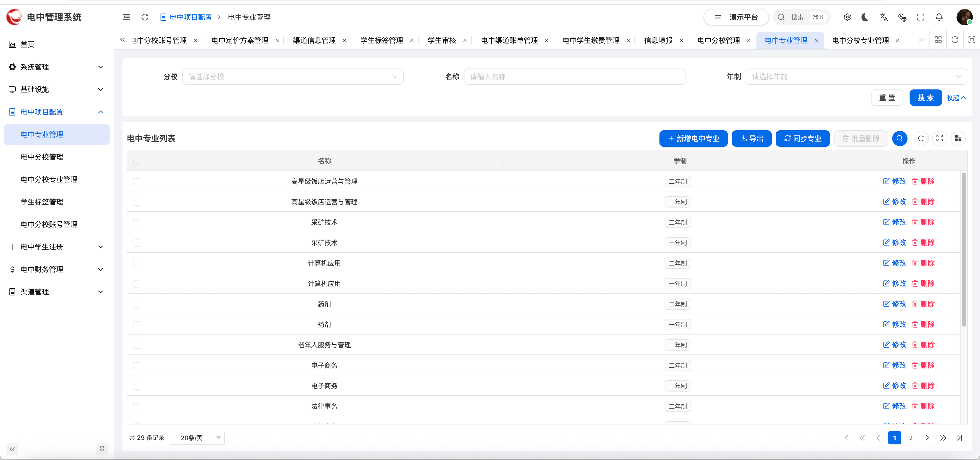
Task: Refresh the page using the breadcrumb refresh icon
Action: coord(144,17)
